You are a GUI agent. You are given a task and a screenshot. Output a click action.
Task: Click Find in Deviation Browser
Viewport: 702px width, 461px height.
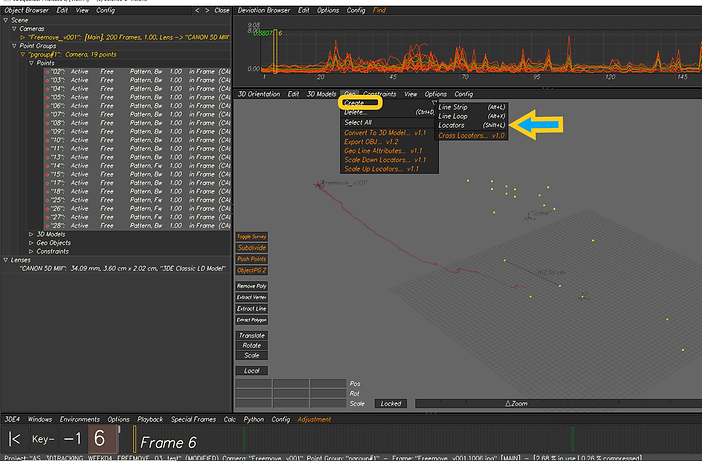pyautogui.click(x=379, y=10)
